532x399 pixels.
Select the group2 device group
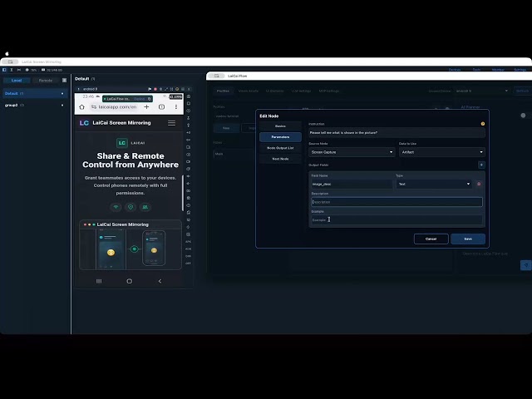click(x=35, y=106)
